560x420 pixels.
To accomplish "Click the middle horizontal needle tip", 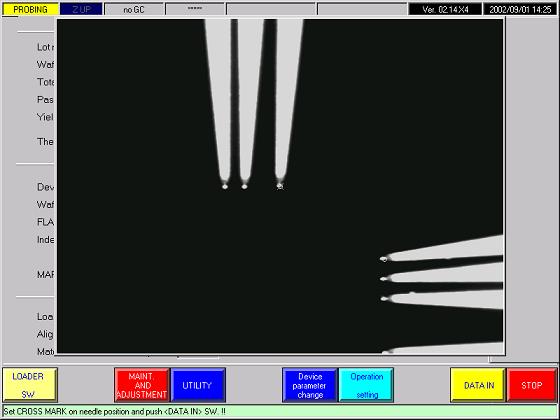I will (384, 279).
